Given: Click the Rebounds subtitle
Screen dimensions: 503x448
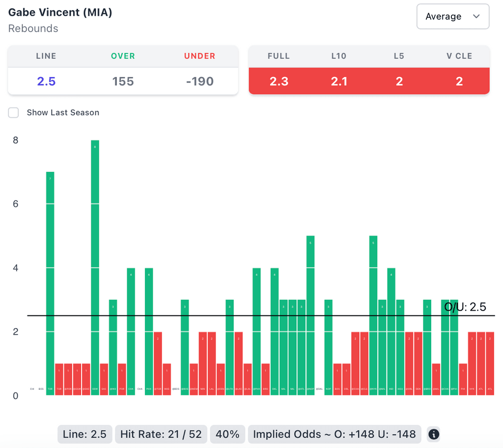Looking at the screenshot, I should pyautogui.click(x=33, y=28).
